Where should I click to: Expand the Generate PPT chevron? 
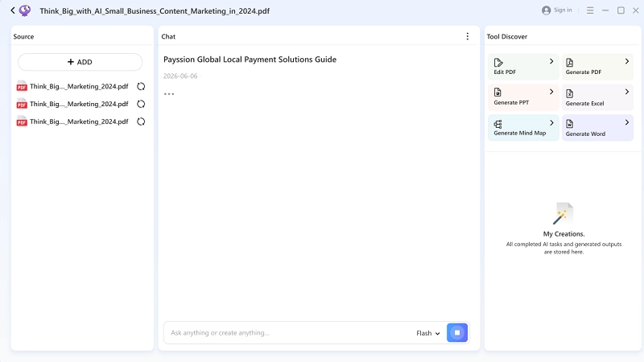[551, 92]
